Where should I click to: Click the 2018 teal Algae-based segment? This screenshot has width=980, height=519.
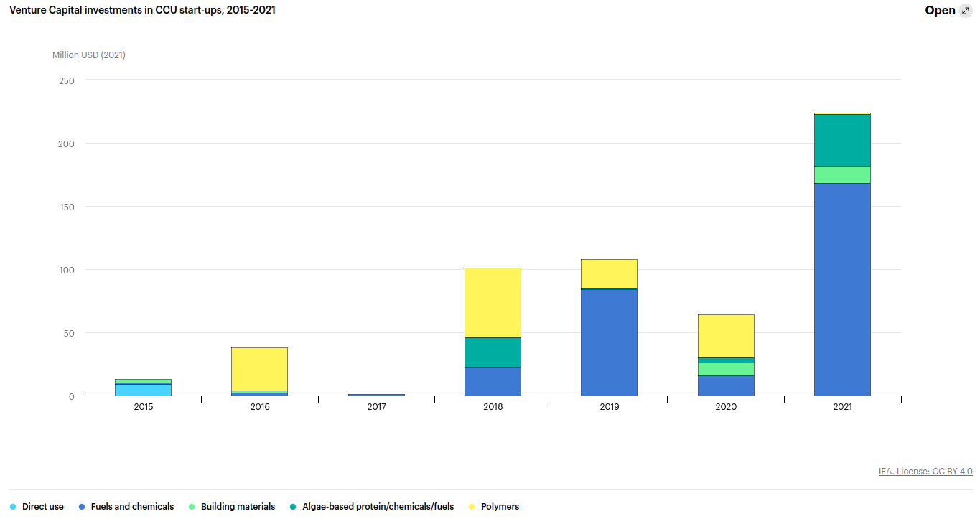pos(493,352)
